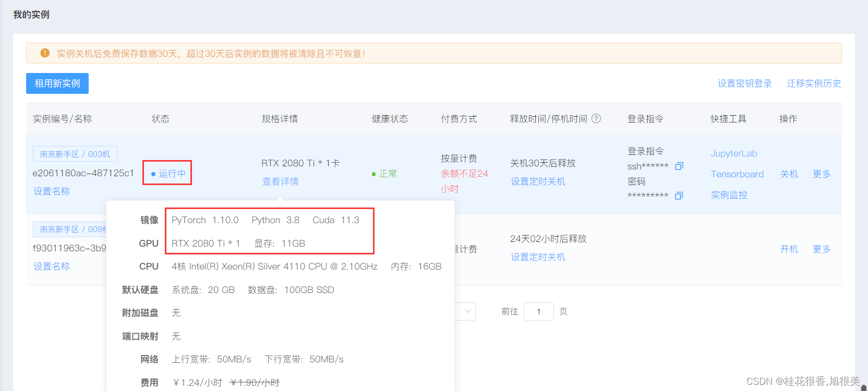Viewport: 868px width, 391px height.
Task: Open JupyterLab for the running instance
Action: (x=734, y=153)
